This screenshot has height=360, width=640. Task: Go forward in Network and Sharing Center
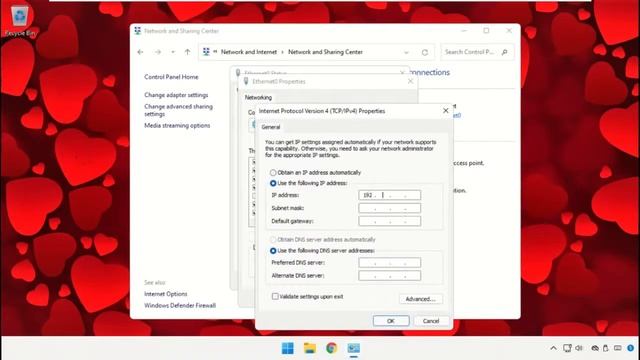coord(158,52)
